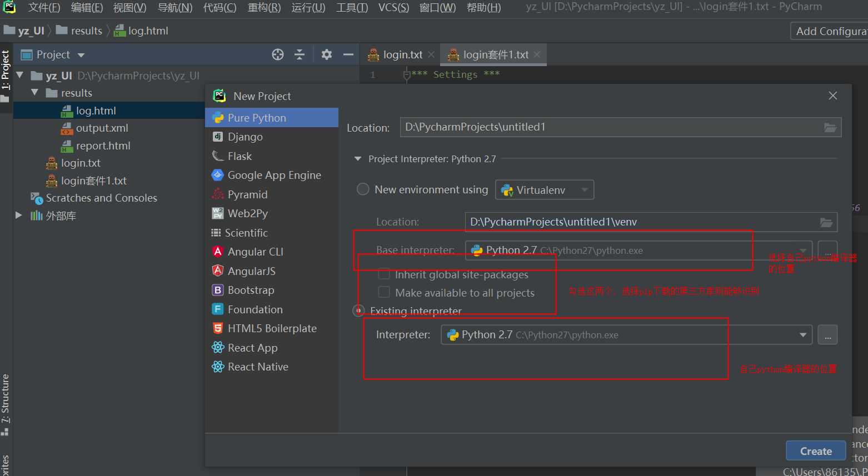Select log.html in project tree
The image size is (868, 476).
click(96, 111)
